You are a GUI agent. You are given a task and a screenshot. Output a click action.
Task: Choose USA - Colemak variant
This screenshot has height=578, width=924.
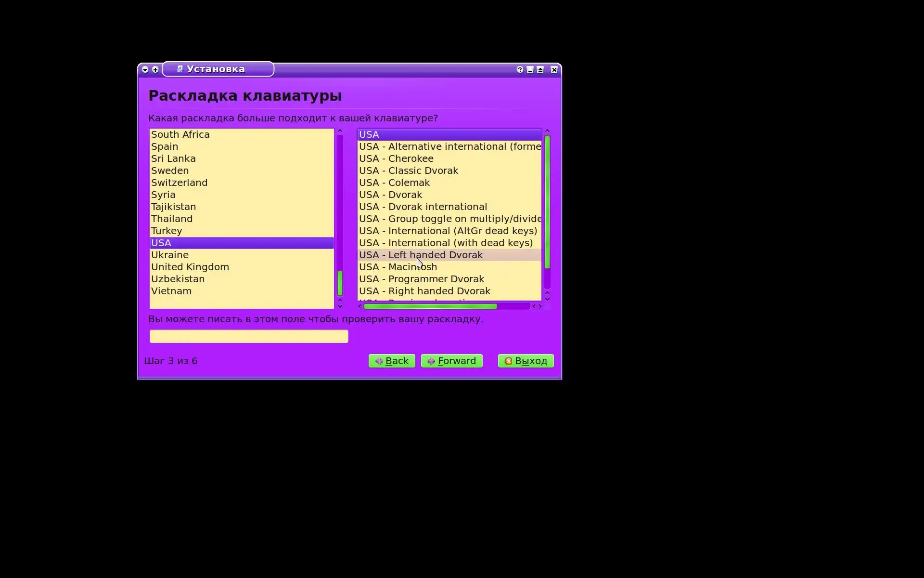[x=395, y=183]
